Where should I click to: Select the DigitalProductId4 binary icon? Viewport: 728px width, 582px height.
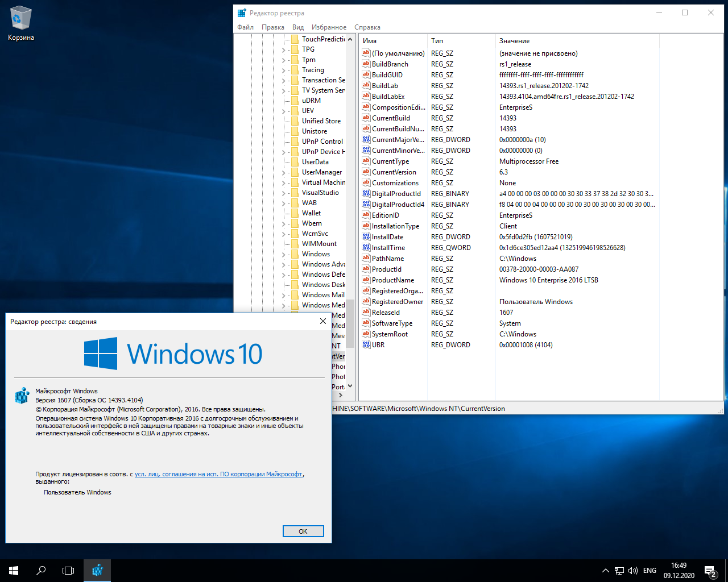point(366,204)
